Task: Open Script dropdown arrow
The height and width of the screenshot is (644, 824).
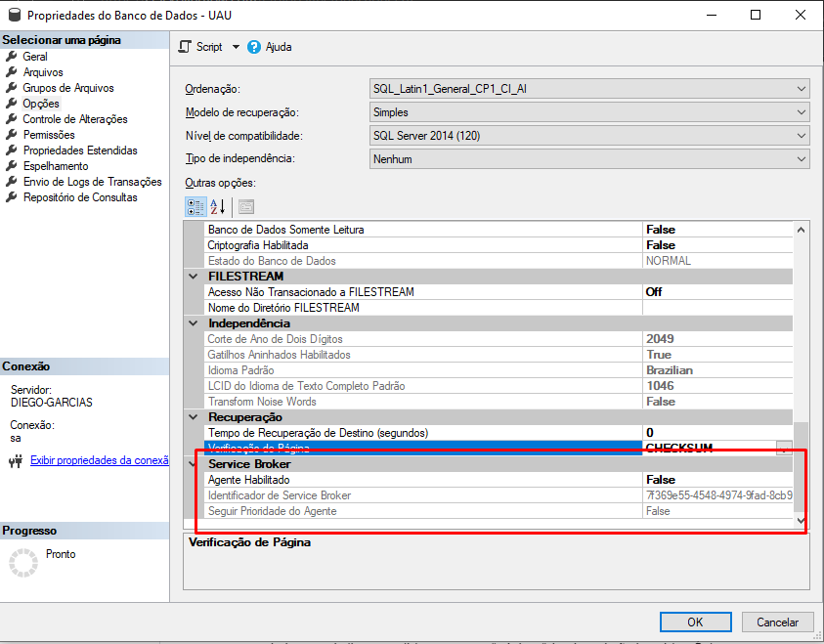Action: 236,47
